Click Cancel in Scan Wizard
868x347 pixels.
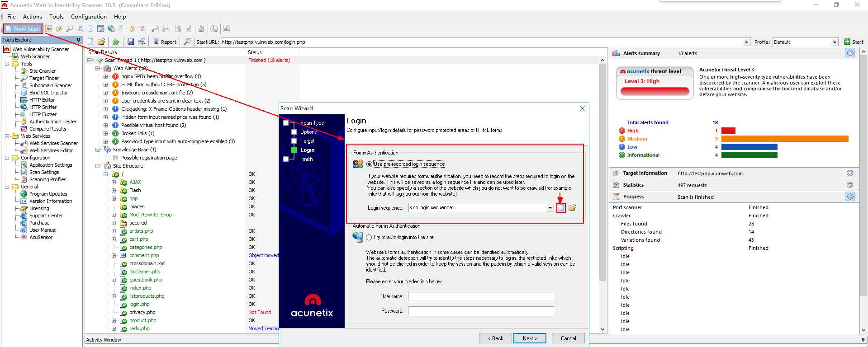(568, 338)
